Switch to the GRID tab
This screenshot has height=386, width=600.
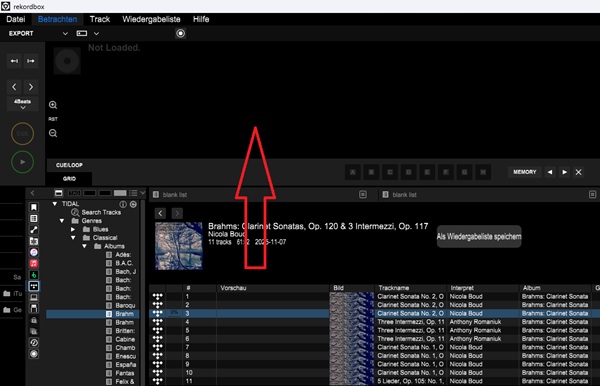click(69, 179)
